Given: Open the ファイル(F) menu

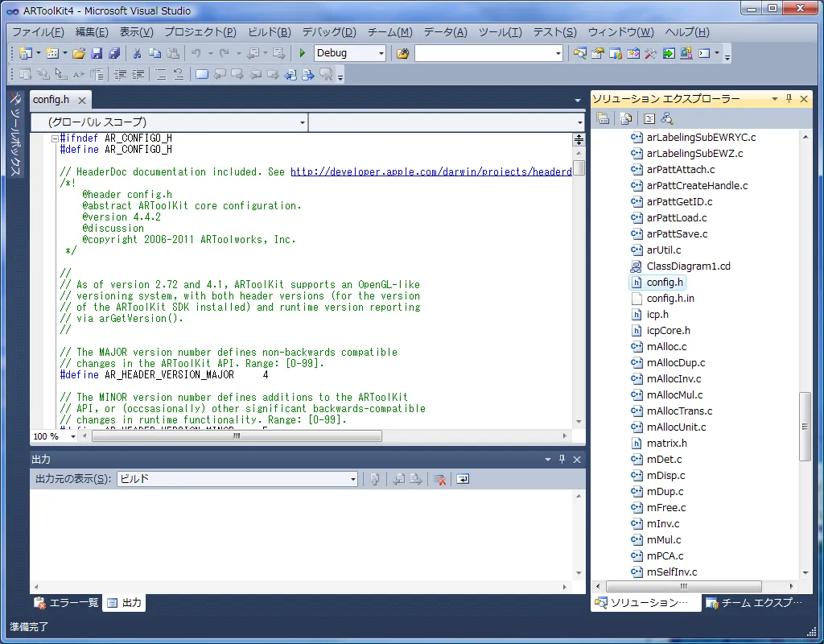Looking at the screenshot, I should 38,32.
